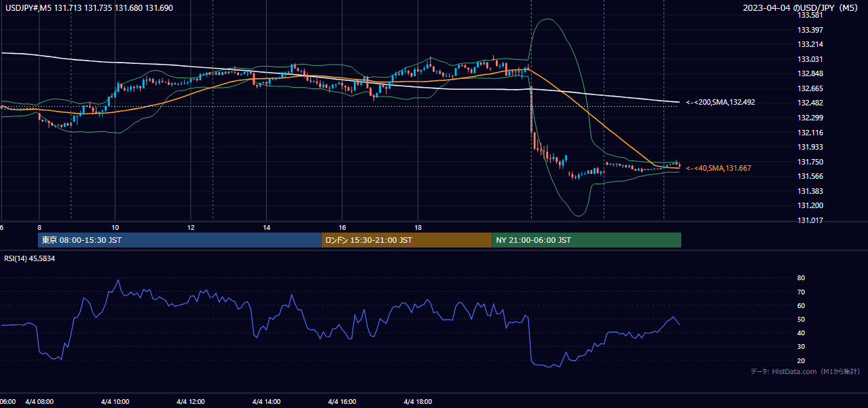Click price axis value 131.750
The width and height of the screenshot is (868, 408).
click(x=810, y=162)
